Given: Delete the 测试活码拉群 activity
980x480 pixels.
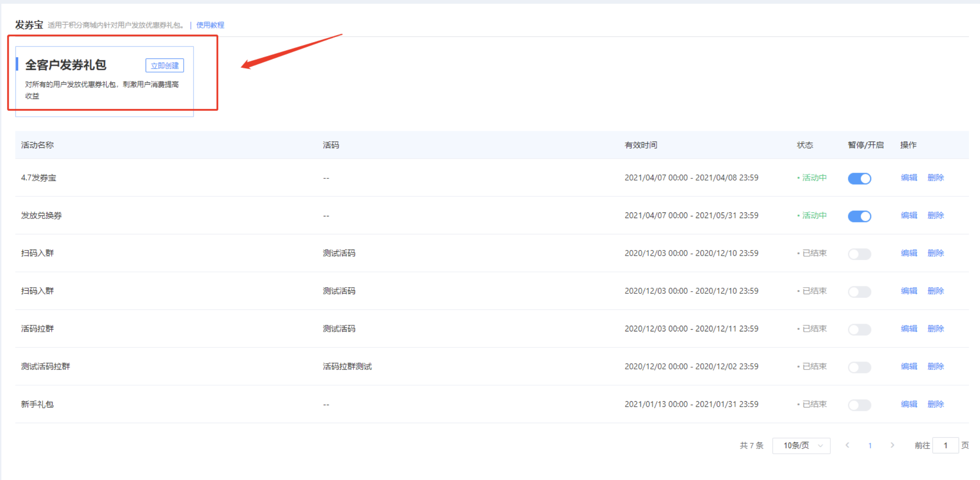Looking at the screenshot, I should pyautogui.click(x=935, y=366).
